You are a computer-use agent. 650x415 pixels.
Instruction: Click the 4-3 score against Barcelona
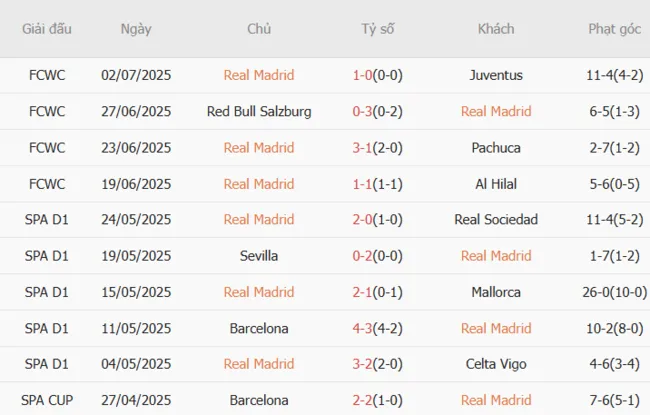pyautogui.click(x=365, y=328)
